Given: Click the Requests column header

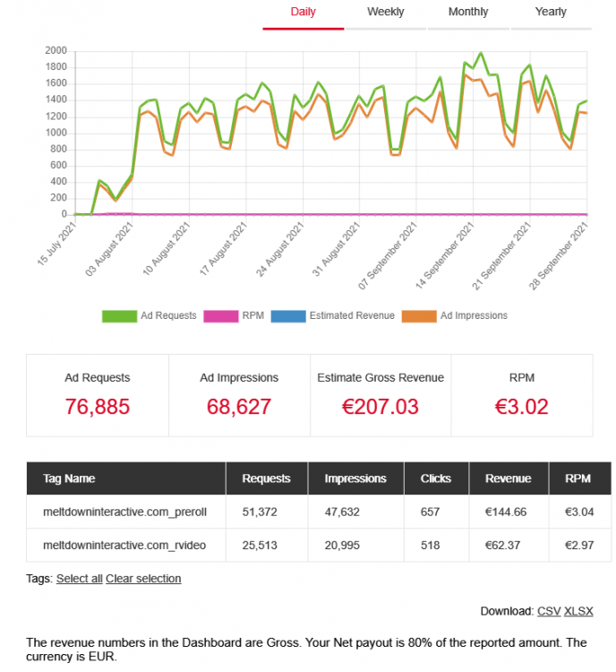Looking at the screenshot, I should [x=266, y=478].
